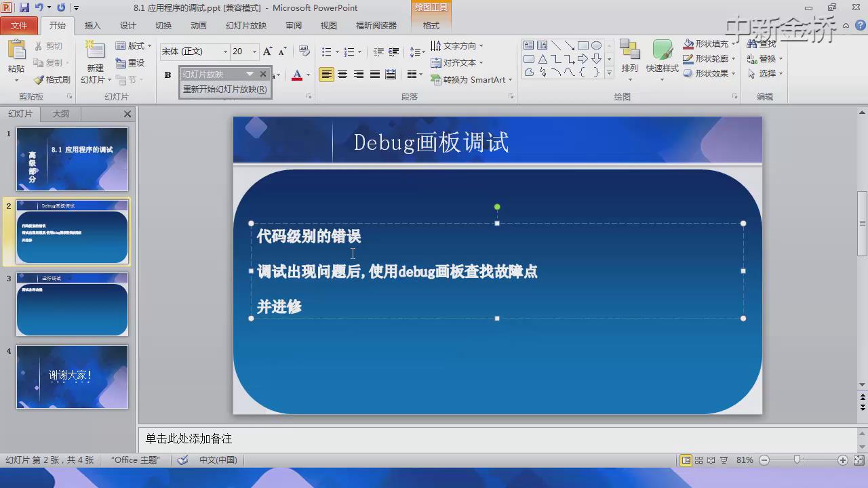
Task: Clear all formatting with the eraser icon
Action: coord(304,52)
